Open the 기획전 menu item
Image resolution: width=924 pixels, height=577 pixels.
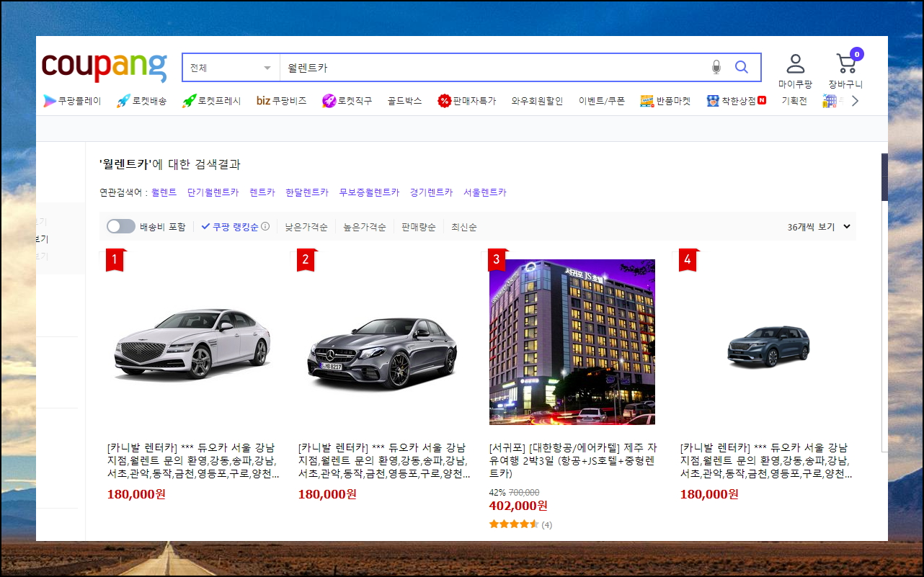(794, 101)
